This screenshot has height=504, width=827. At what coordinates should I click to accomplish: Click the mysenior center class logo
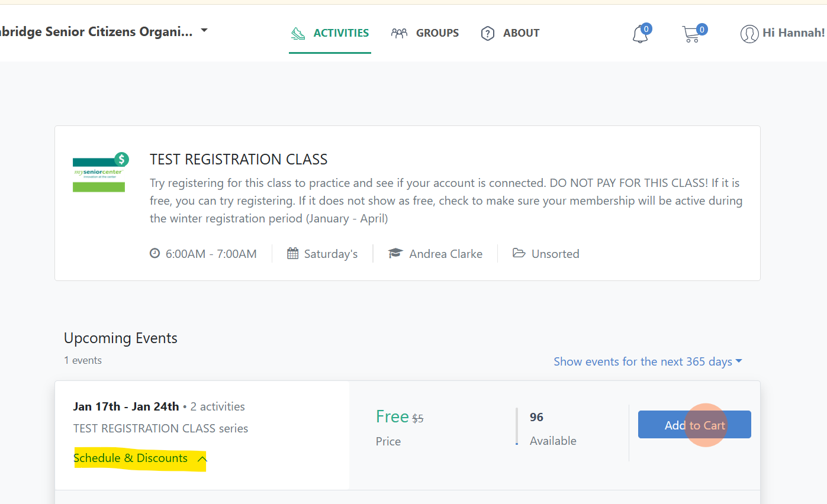coord(99,173)
